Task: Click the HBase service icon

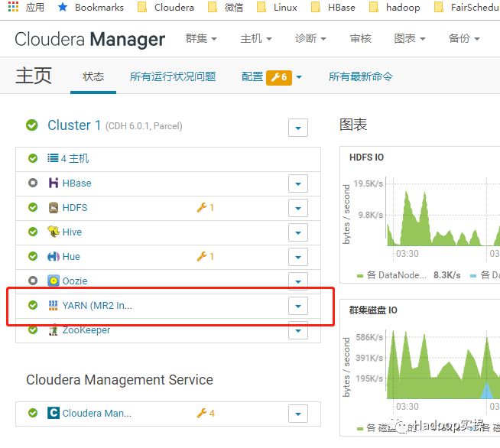Action: tap(54, 183)
